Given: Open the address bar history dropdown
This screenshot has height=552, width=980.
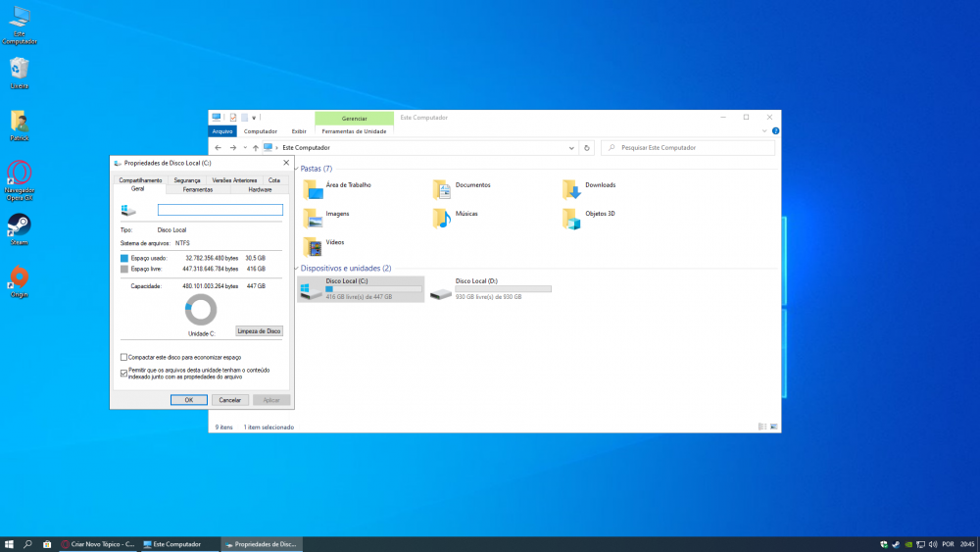Looking at the screenshot, I should tap(571, 148).
